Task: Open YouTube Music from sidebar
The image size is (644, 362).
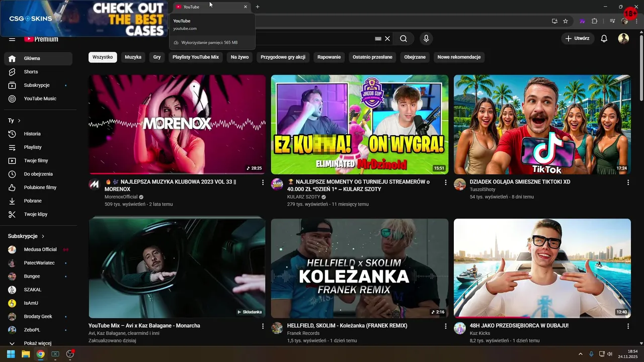Action: [x=38, y=99]
